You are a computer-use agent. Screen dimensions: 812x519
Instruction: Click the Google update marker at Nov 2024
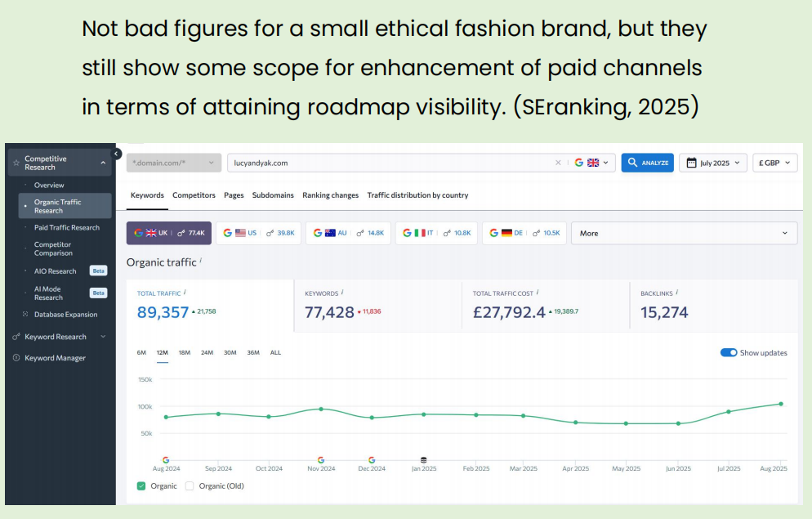tap(321, 460)
